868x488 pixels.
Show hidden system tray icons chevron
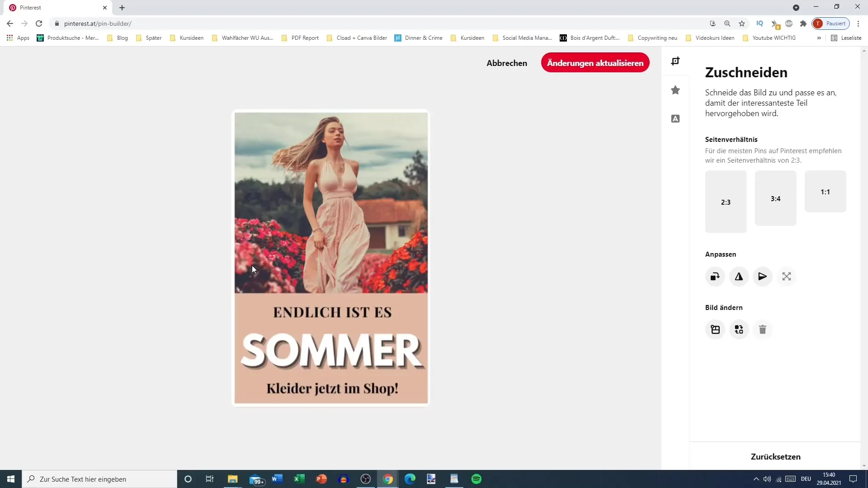click(x=756, y=479)
